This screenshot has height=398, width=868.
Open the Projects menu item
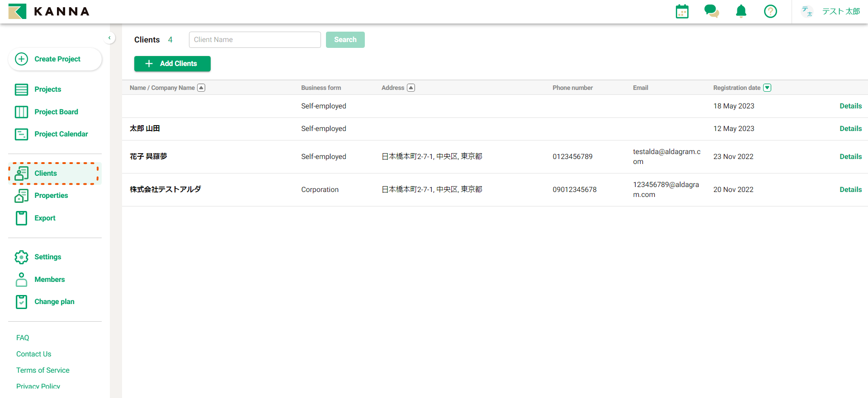pos(47,89)
